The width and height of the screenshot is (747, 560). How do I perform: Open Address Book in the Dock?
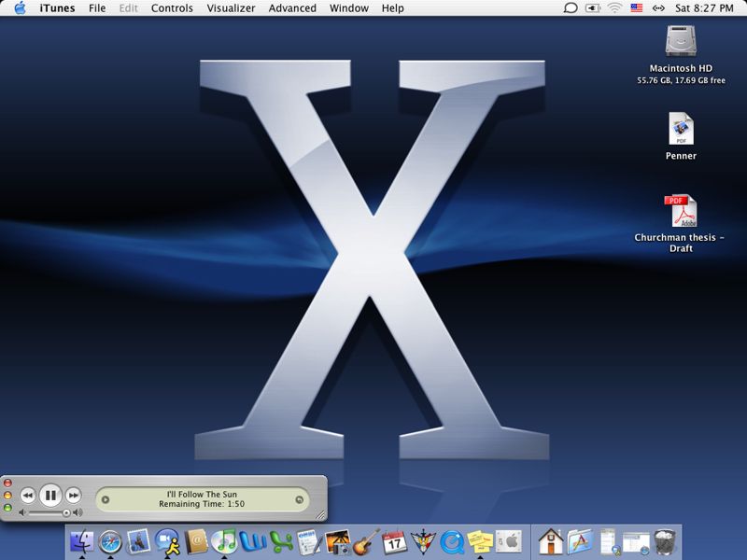196,542
